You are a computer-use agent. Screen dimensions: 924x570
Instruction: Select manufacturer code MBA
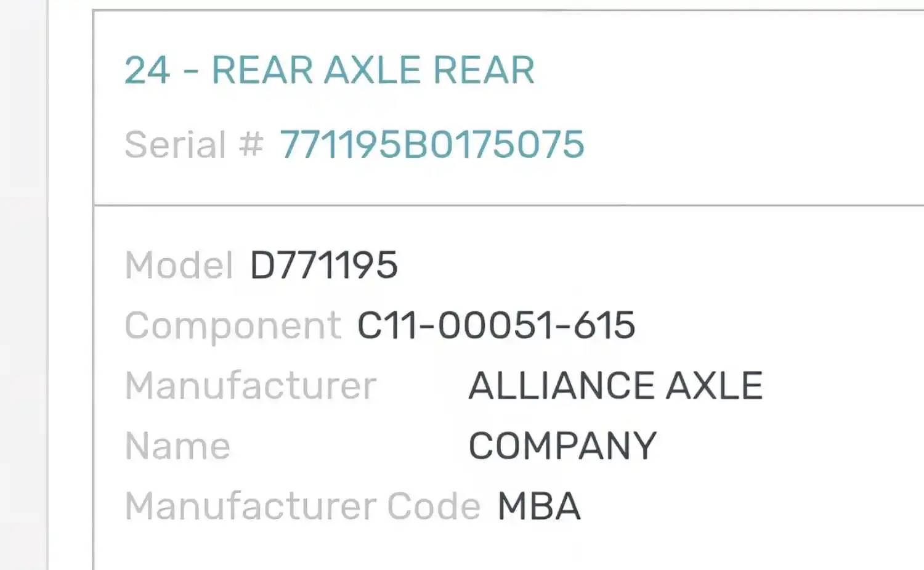539,507
